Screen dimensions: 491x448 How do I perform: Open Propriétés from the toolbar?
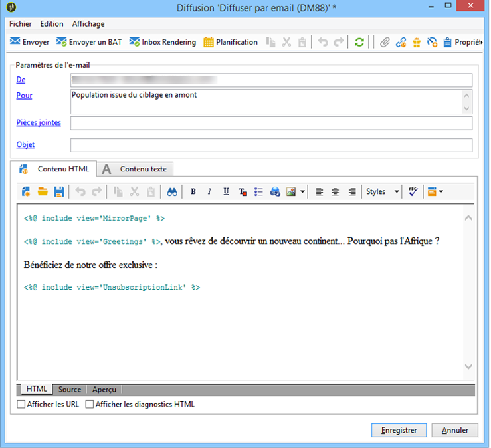(463, 42)
